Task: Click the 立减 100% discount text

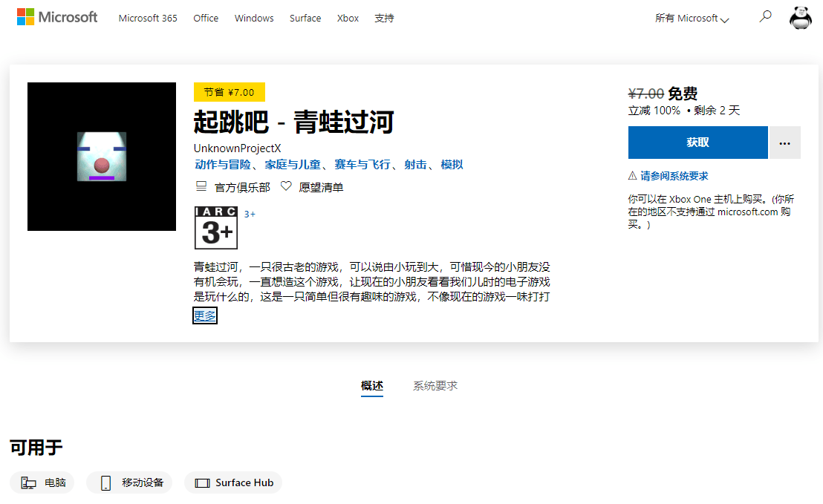Action: 654,111
